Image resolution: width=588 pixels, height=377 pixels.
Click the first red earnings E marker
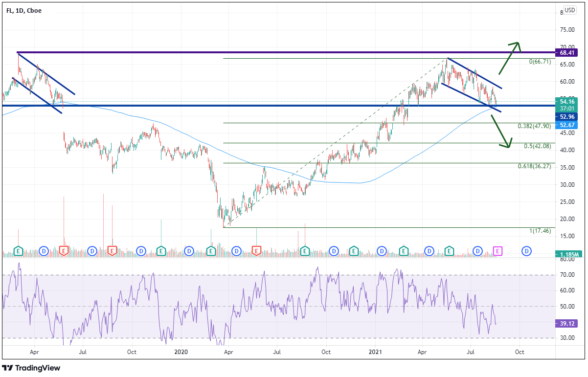coord(64,251)
